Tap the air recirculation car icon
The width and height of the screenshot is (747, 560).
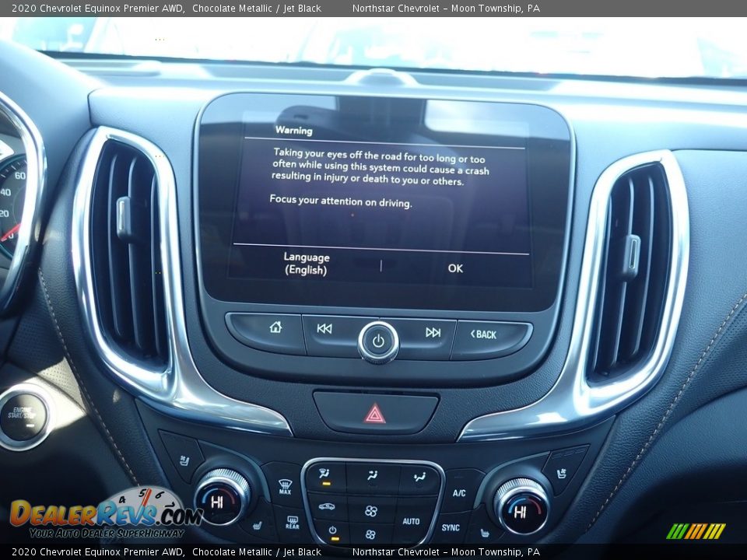pyautogui.click(x=326, y=507)
